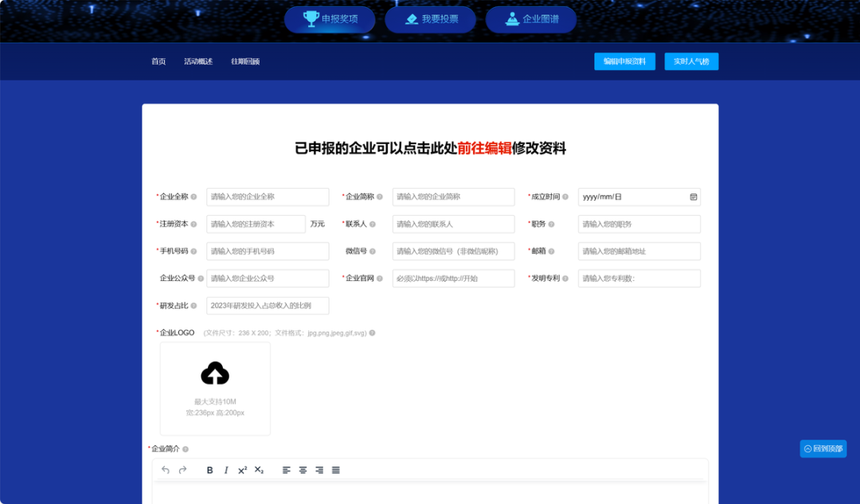Select the subscript formatting icon
Screen dimensions: 860x504
(259, 470)
